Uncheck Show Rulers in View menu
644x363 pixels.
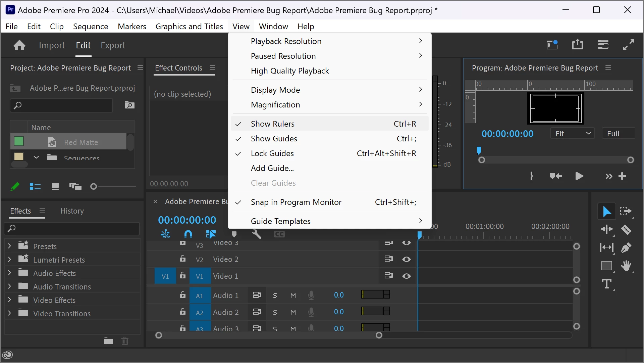click(x=272, y=124)
